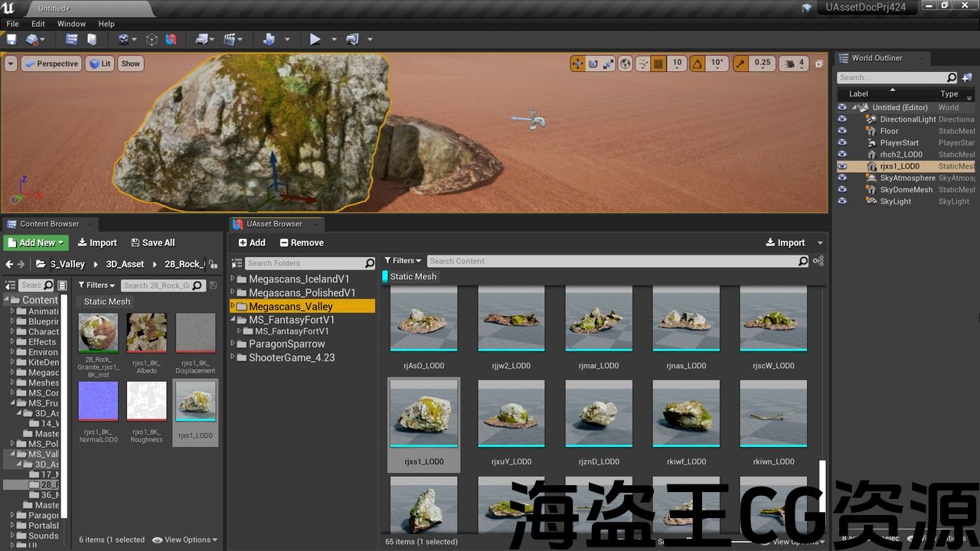Click Remove in the UAsset Browser

pos(302,243)
